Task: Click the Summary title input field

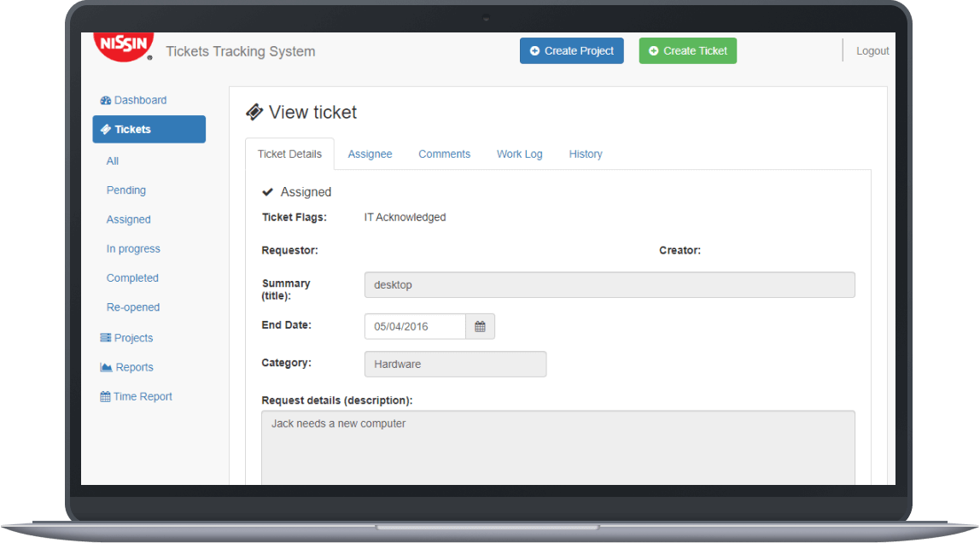Action: [609, 284]
